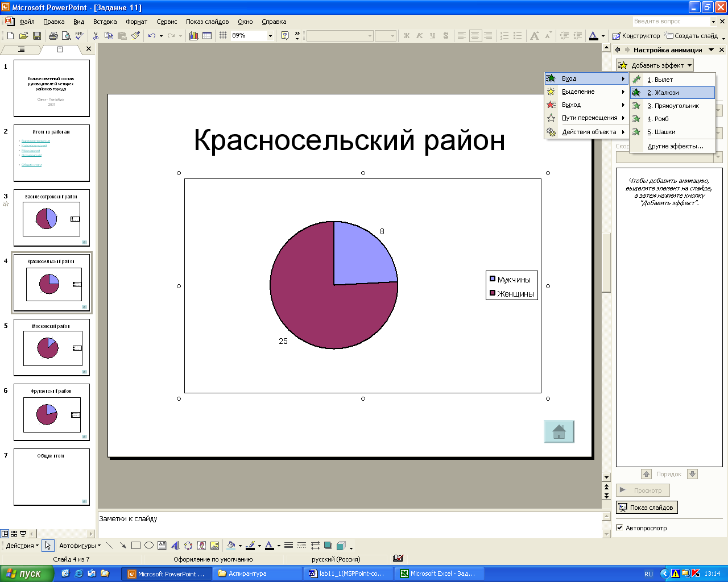Click the New presentation icon

pos(10,36)
